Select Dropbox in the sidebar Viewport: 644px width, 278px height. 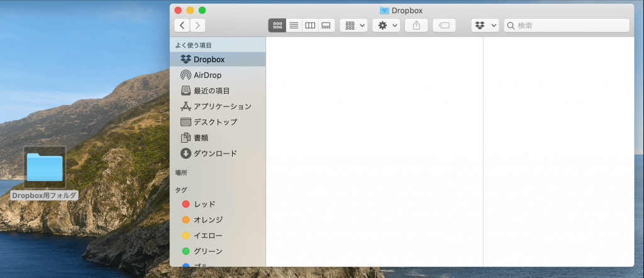coord(218,59)
